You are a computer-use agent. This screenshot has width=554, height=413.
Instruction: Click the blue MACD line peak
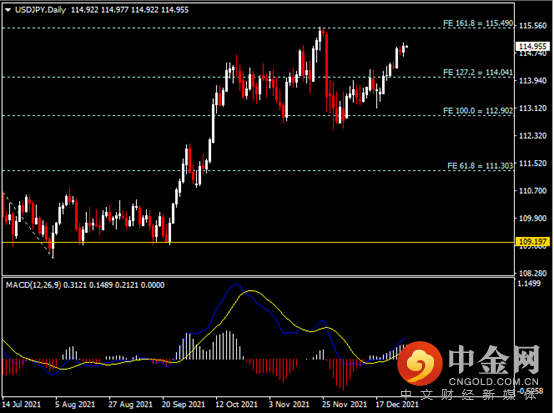click(x=236, y=284)
